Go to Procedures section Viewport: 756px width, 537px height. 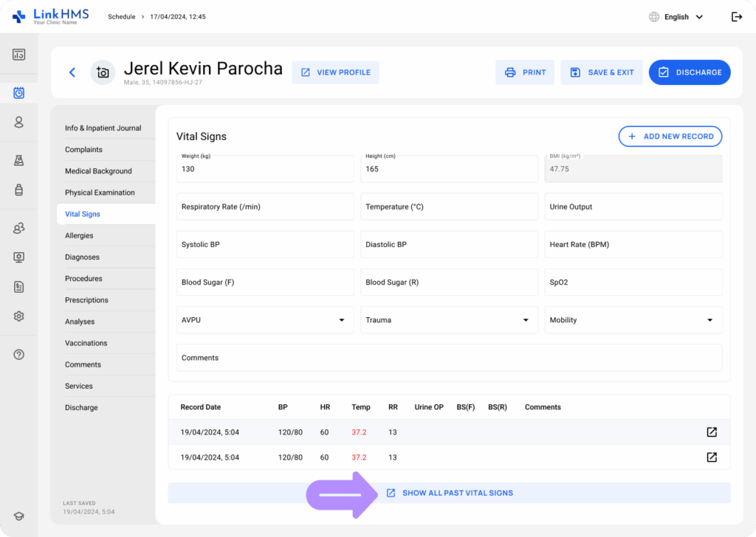click(x=83, y=278)
